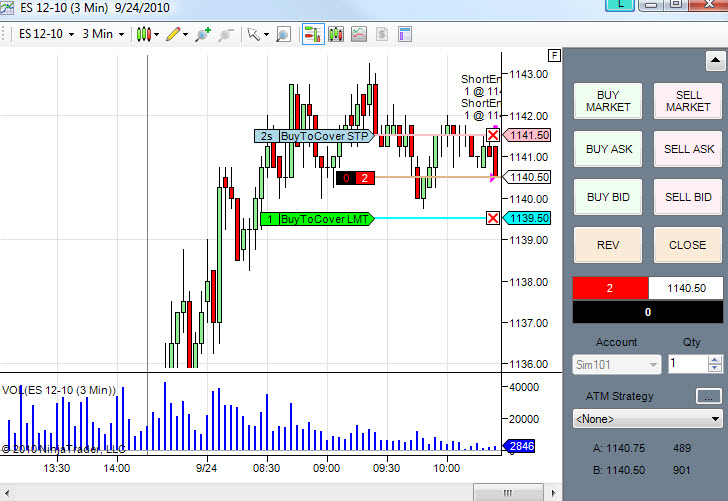Click the 1143.00 price axis label

(x=528, y=74)
